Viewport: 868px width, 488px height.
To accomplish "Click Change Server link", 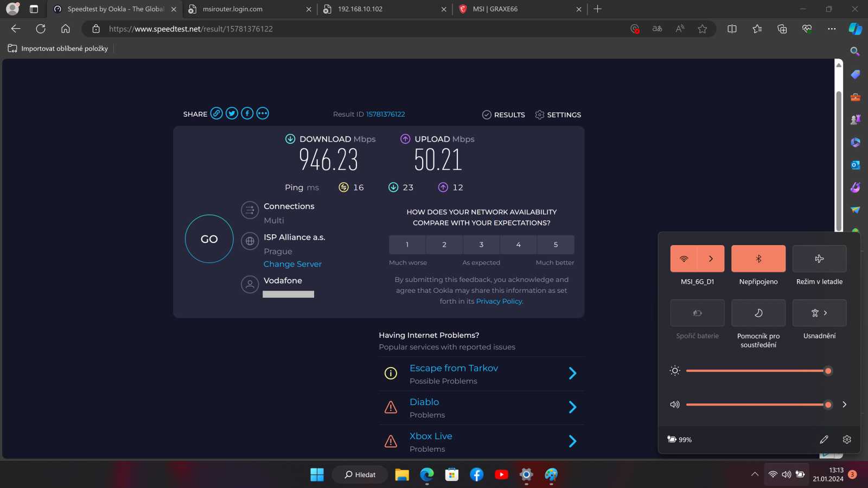I will [x=292, y=264].
